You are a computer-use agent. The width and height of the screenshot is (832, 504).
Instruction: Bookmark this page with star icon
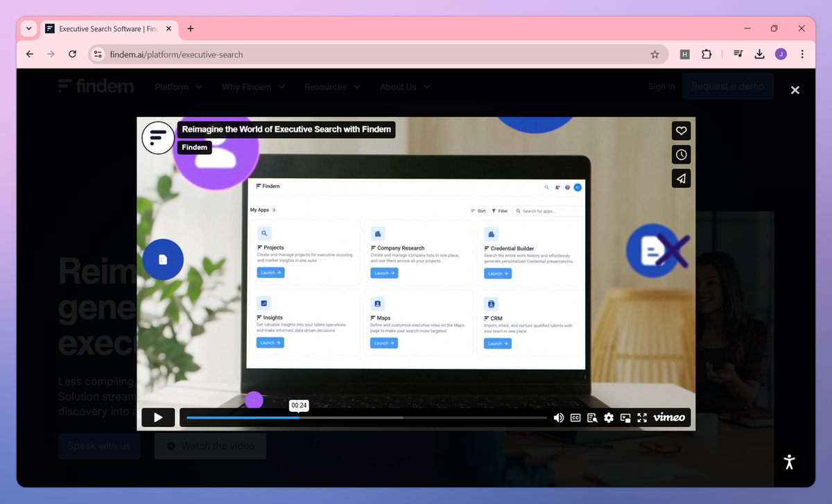click(655, 54)
